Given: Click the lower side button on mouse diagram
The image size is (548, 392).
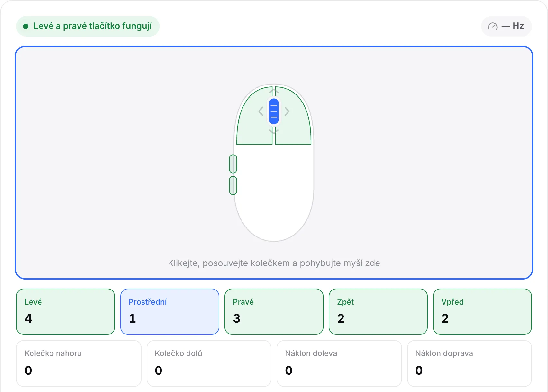Looking at the screenshot, I should click(233, 185).
